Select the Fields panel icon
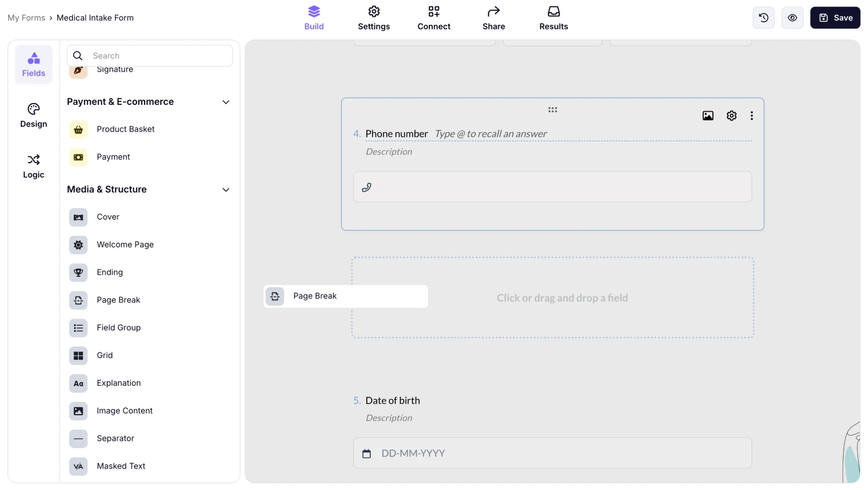Screen dimensions: 868x490 [x=33, y=64]
